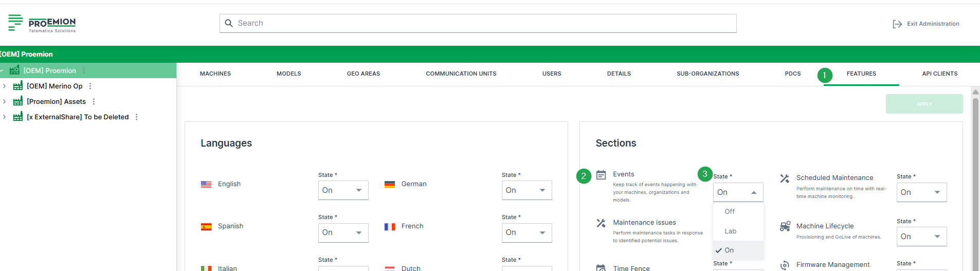The width and height of the screenshot is (980, 271).
Task: Click the vertical scrollbar on the right
Action: (x=975, y=180)
